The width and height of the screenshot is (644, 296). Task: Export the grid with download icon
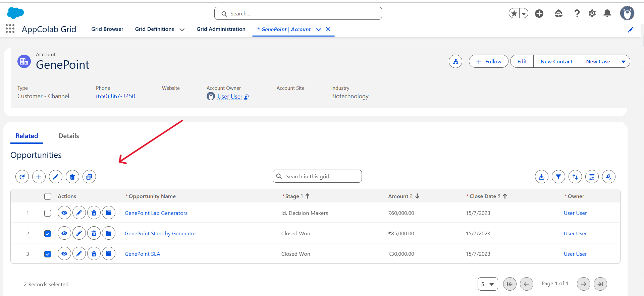[542, 177]
